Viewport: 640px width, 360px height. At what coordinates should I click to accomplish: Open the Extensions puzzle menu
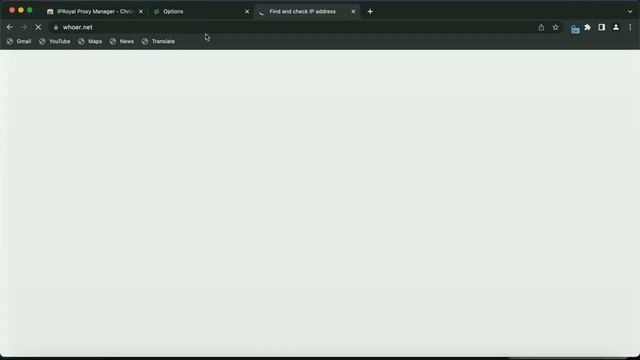(588, 27)
